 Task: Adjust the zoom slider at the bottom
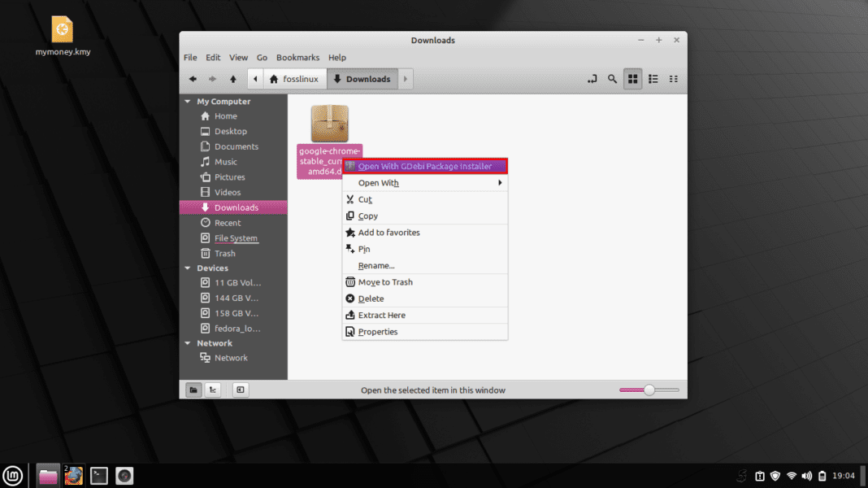(x=648, y=390)
